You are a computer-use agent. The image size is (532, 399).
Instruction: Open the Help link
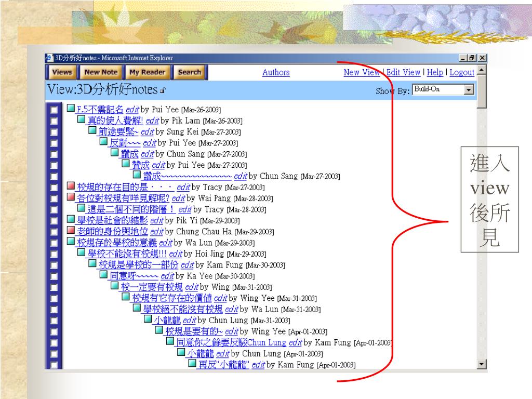435,72
